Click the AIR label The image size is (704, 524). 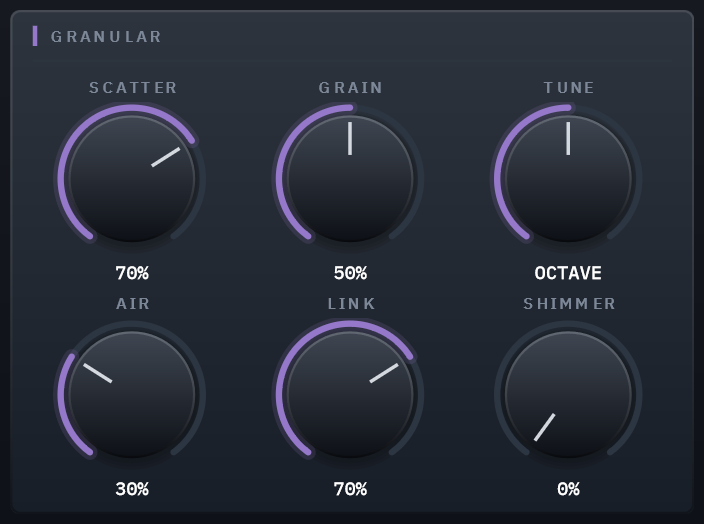click(x=133, y=304)
